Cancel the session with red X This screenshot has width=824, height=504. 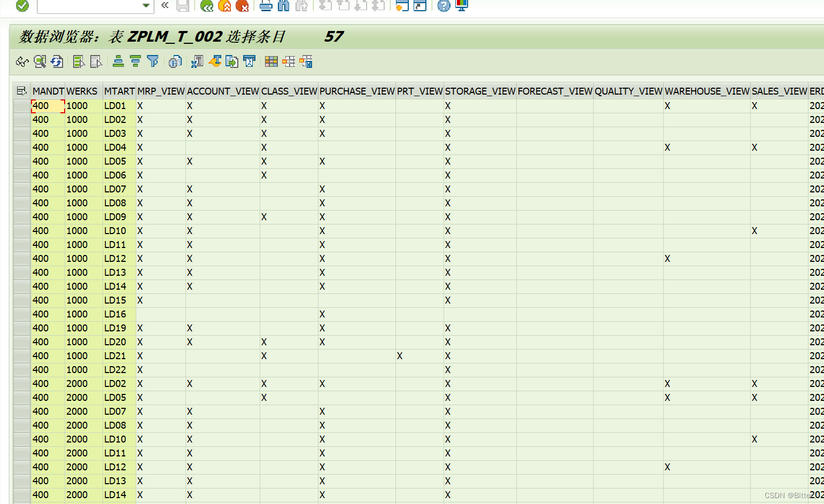[x=243, y=6]
